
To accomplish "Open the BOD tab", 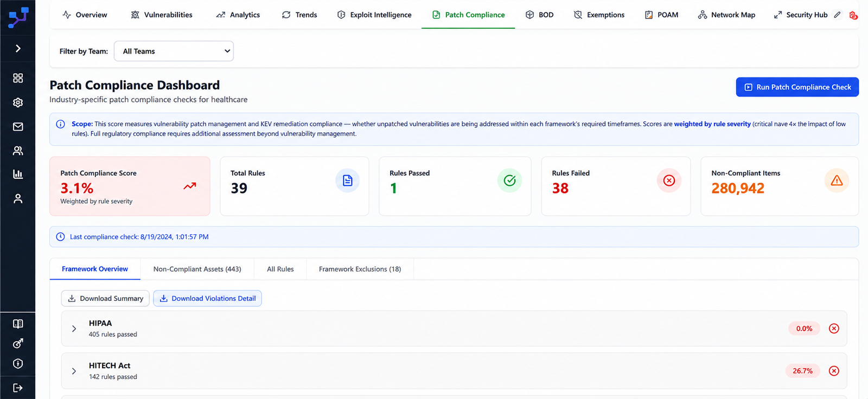I will [x=539, y=15].
